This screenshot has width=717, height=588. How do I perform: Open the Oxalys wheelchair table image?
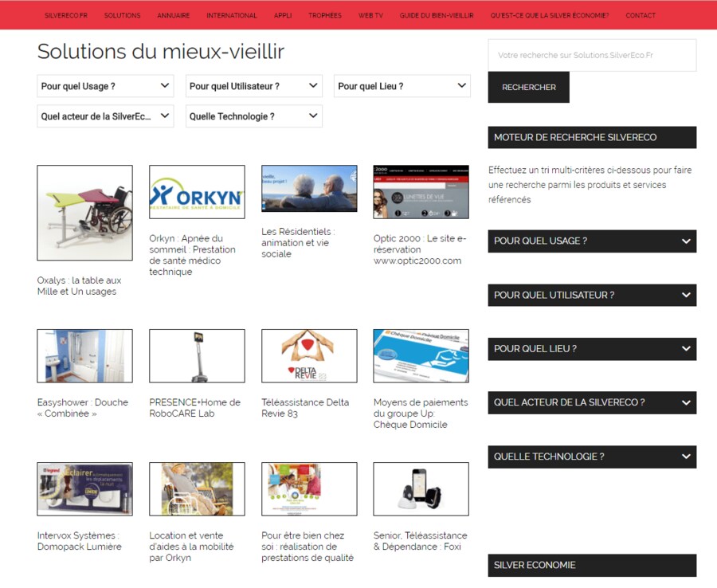tap(84, 213)
